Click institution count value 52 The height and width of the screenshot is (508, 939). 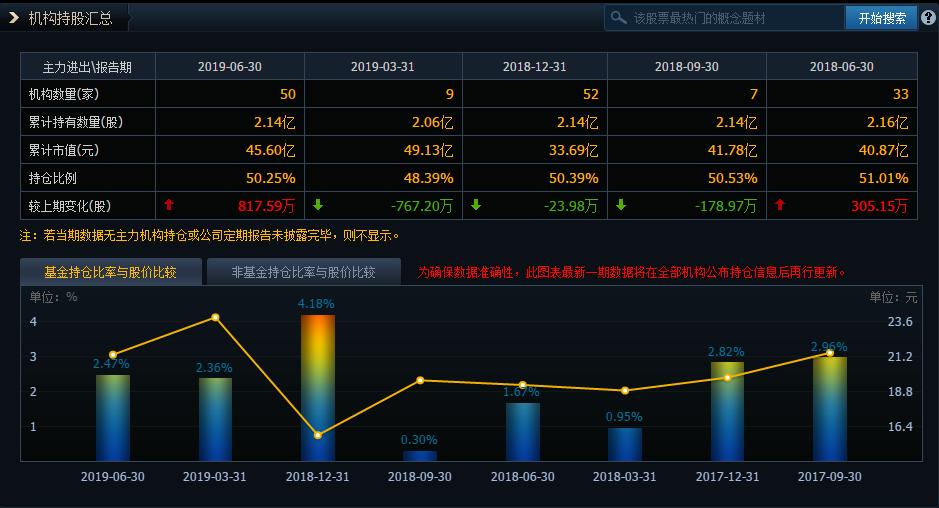click(590, 94)
